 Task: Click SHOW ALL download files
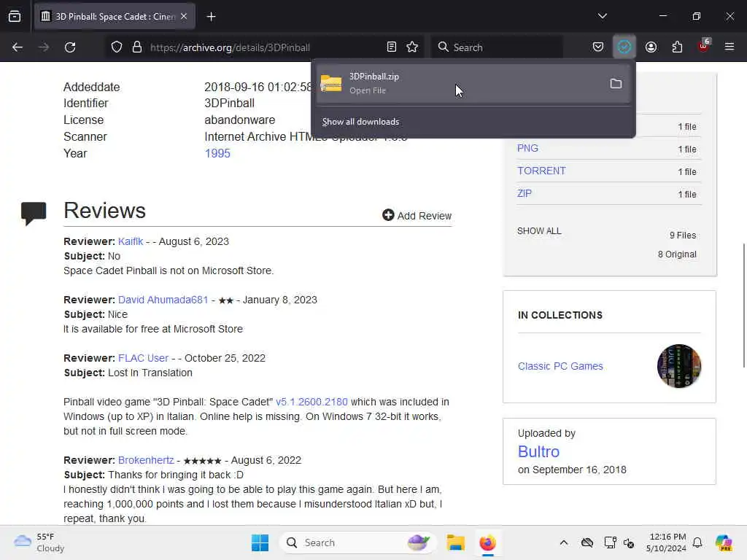point(539,231)
